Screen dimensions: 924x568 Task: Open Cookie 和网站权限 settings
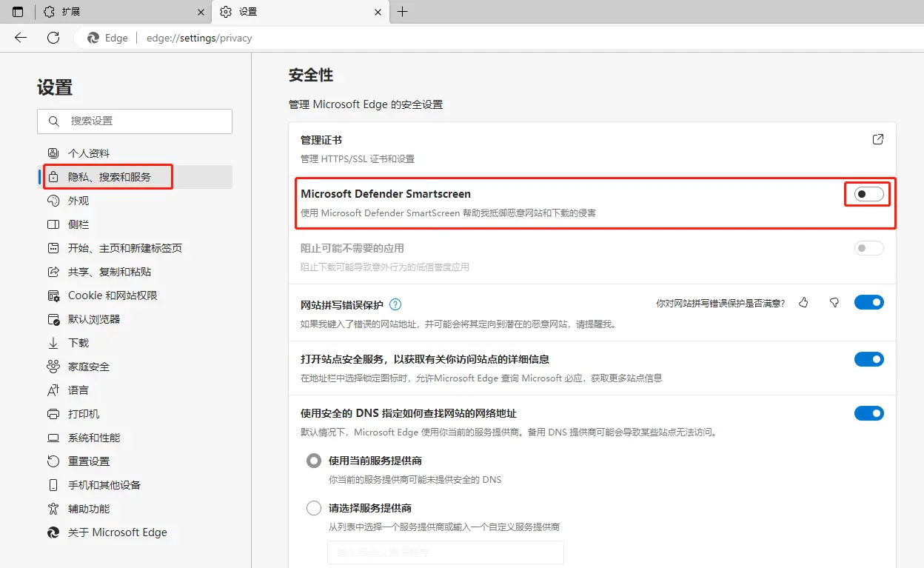click(x=135, y=295)
